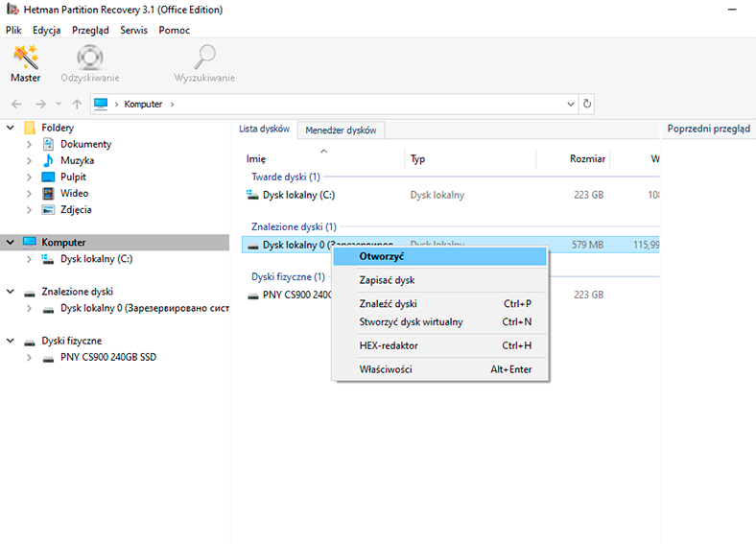
Task: Click icon of PNY CS900 240GB SSD in tree
Action: (48, 358)
